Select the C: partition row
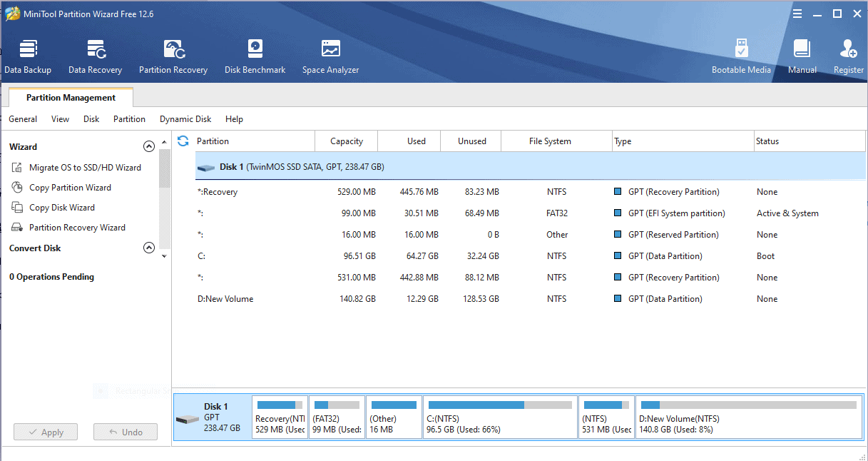This screenshot has width=868, height=461. tap(530, 256)
